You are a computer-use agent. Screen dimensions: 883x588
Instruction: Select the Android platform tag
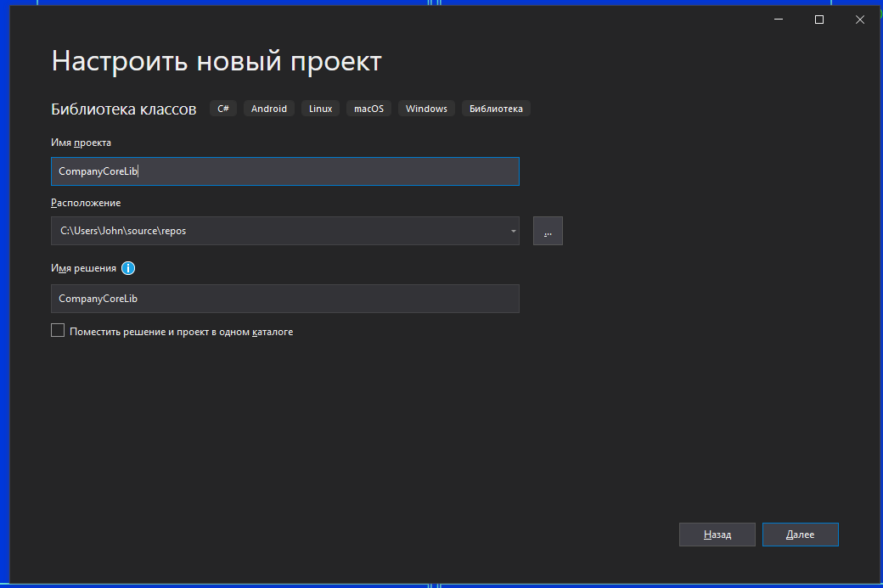[269, 109]
